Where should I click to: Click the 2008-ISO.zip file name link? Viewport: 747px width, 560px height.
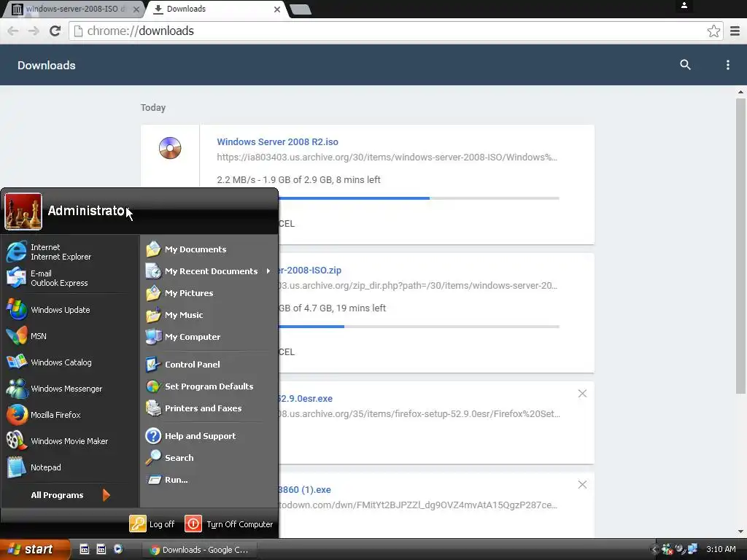(309, 271)
